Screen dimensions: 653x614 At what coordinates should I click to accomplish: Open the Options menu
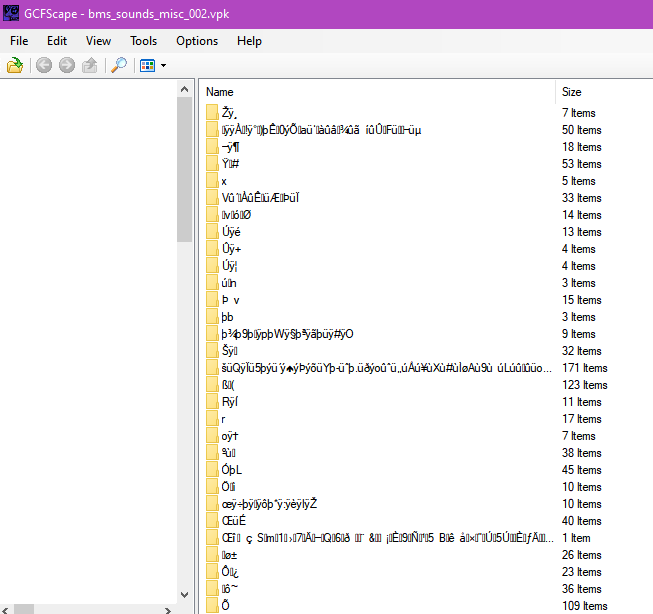point(197,41)
